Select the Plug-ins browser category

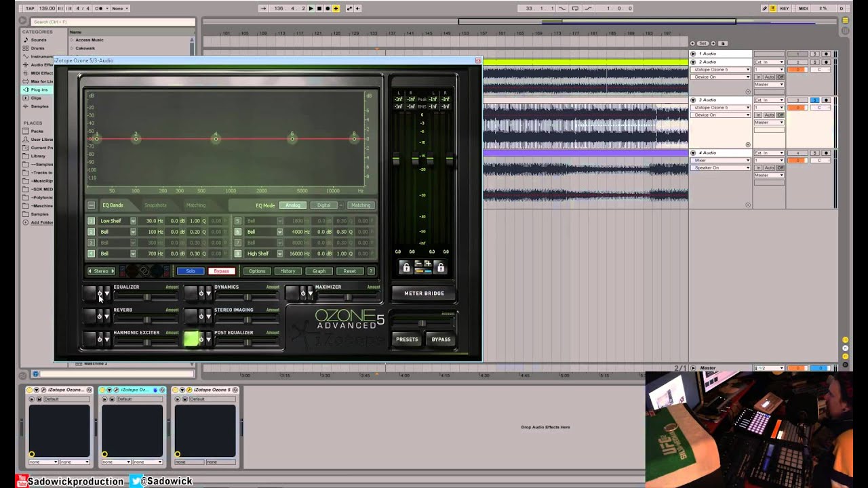36,89
